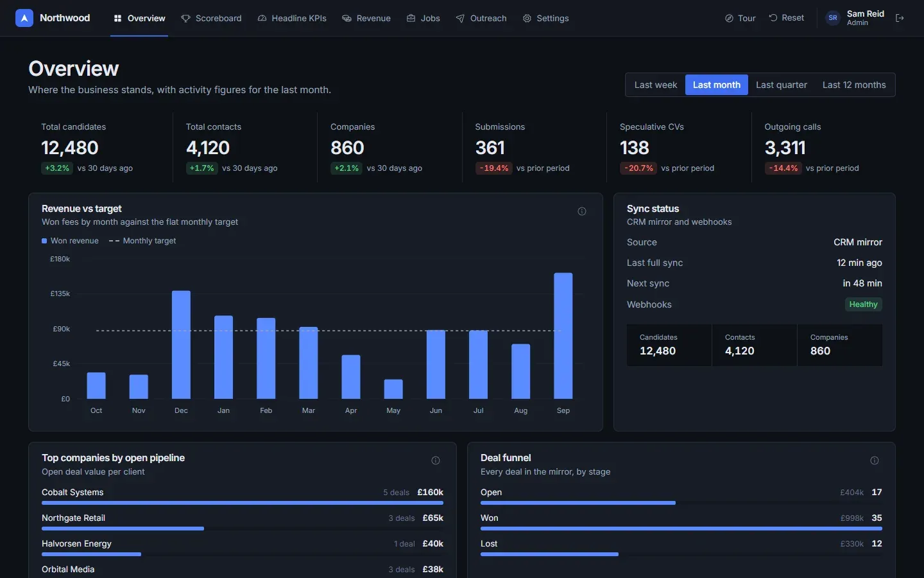Click the Oct revenue bar
This screenshot has width=924, height=578.
pos(96,385)
